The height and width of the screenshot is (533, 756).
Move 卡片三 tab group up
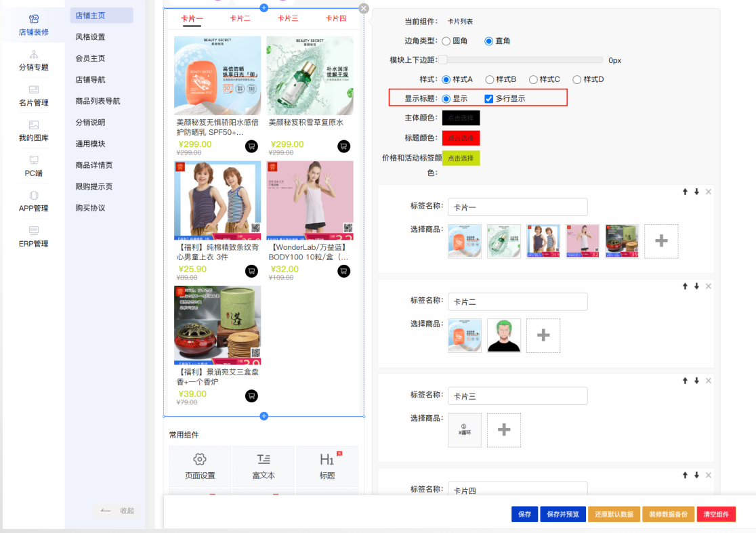[x=685, y=381]
